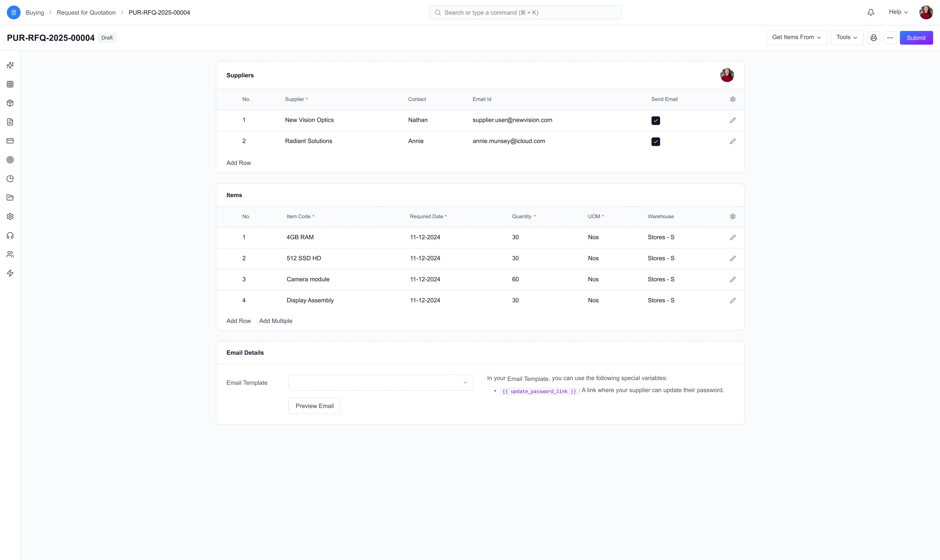Click the headphones support icon in the sidebar

pyautogui.click(x=10, y=235)
